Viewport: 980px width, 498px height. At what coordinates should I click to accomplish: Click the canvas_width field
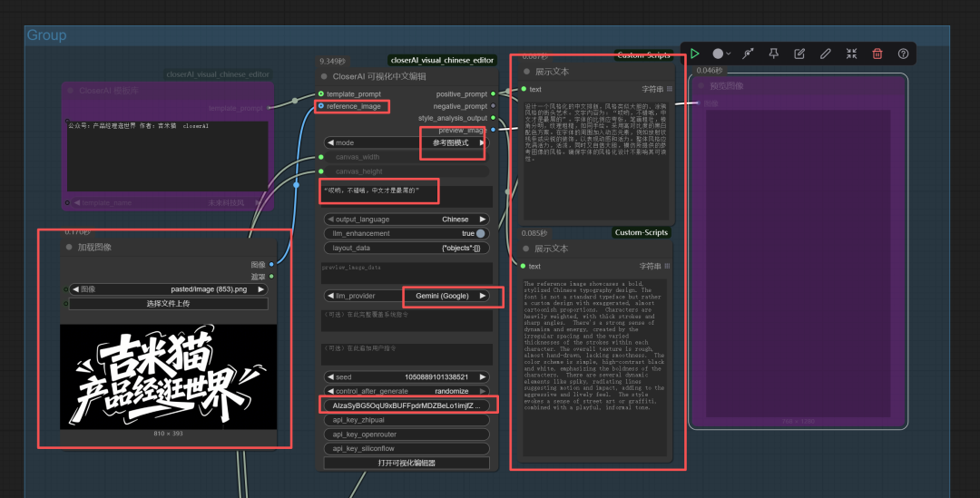point(407,157)
